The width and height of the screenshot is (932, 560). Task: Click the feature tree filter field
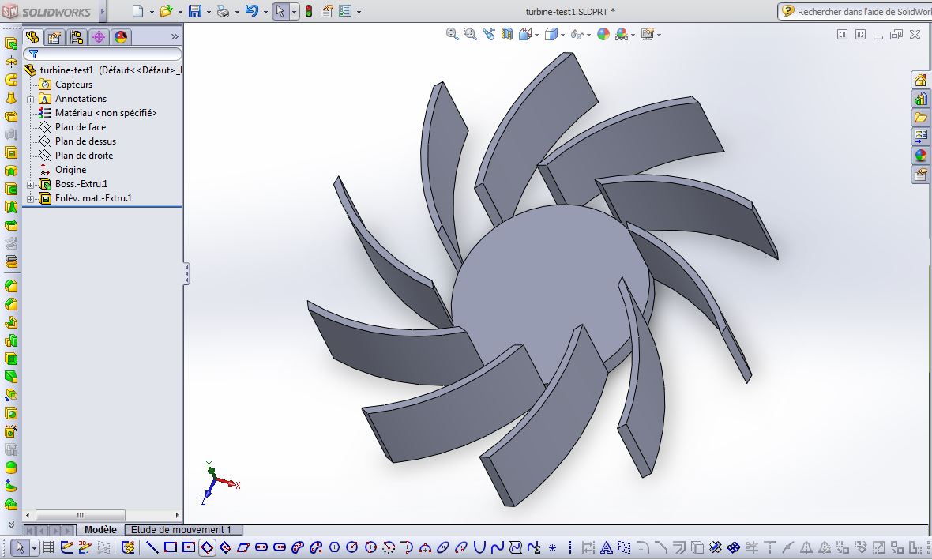click(102, 54)
